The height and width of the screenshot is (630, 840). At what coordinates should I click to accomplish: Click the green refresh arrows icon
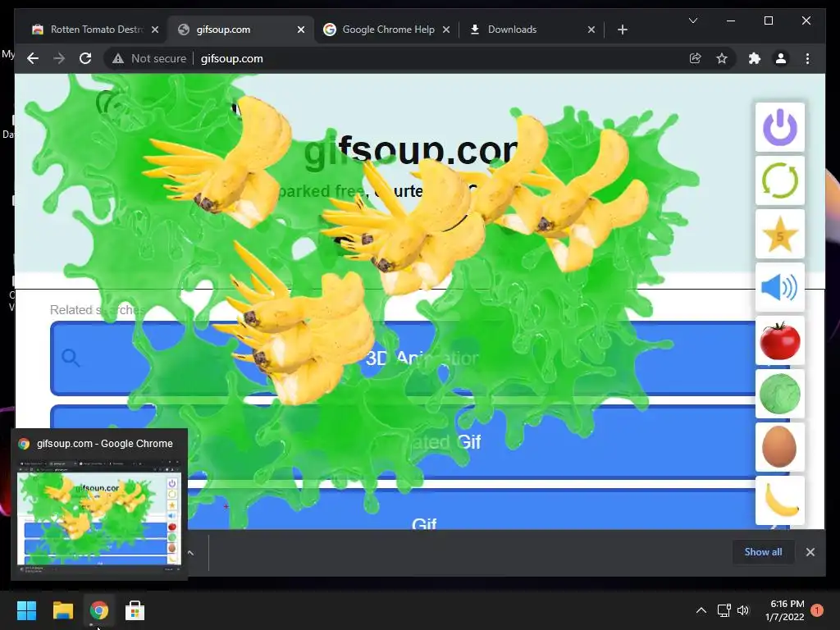tap(780, 180)
